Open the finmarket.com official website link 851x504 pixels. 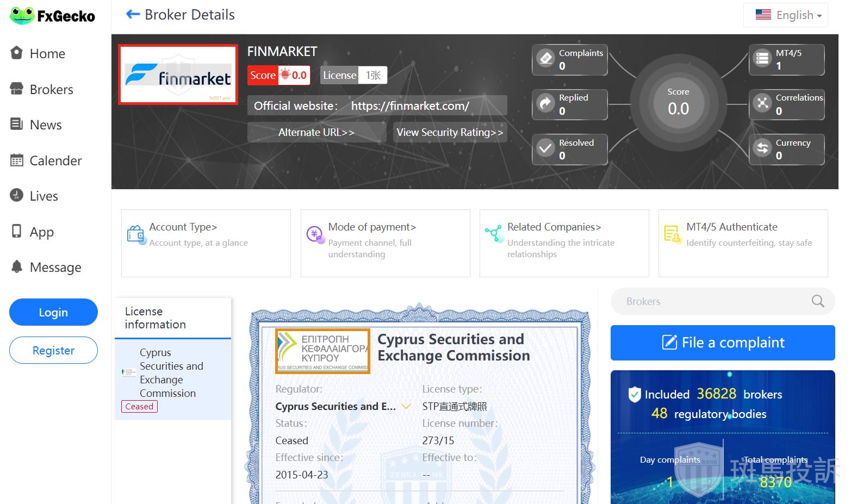click(409, 106)
